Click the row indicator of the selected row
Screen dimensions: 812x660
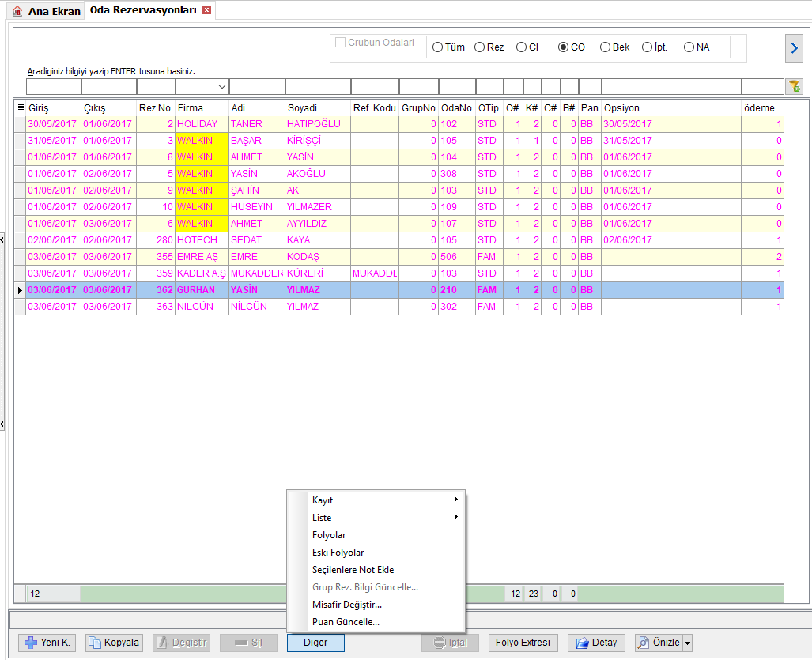click(x=20, y=290)
